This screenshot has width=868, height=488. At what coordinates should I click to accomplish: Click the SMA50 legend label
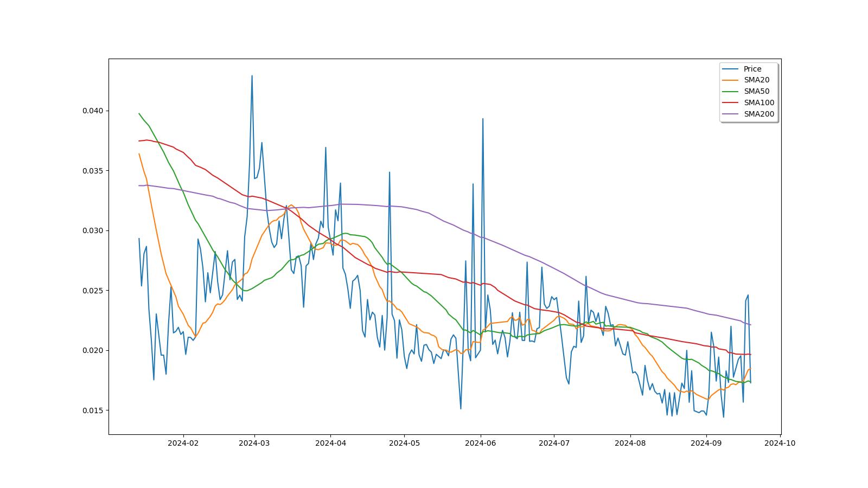point(756,91)
